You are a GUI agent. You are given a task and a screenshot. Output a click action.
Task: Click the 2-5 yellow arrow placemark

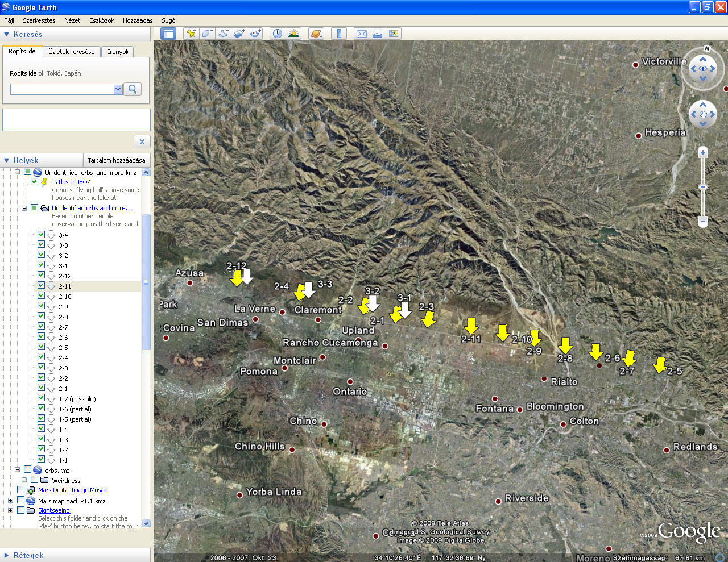[659, 364]
